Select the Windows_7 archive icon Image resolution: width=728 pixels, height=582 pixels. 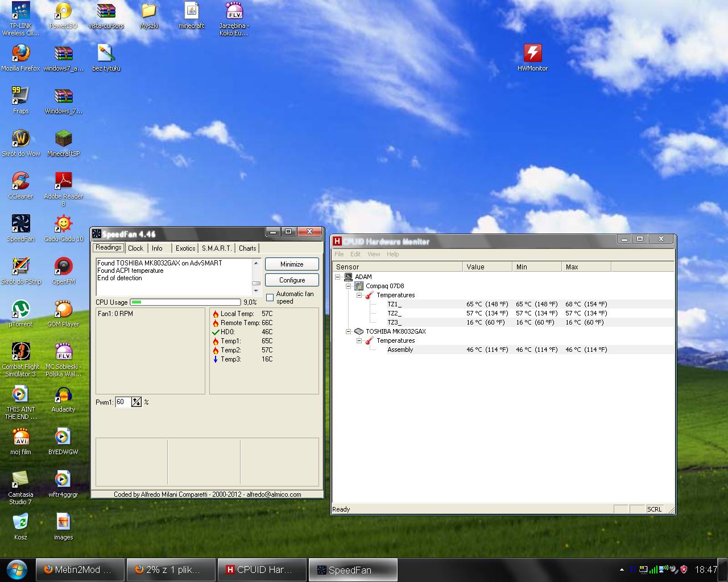tap(63, 101)
